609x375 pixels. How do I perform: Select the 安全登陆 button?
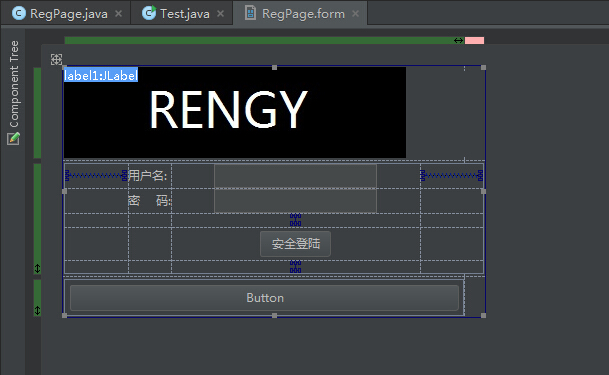coord(295,244)
